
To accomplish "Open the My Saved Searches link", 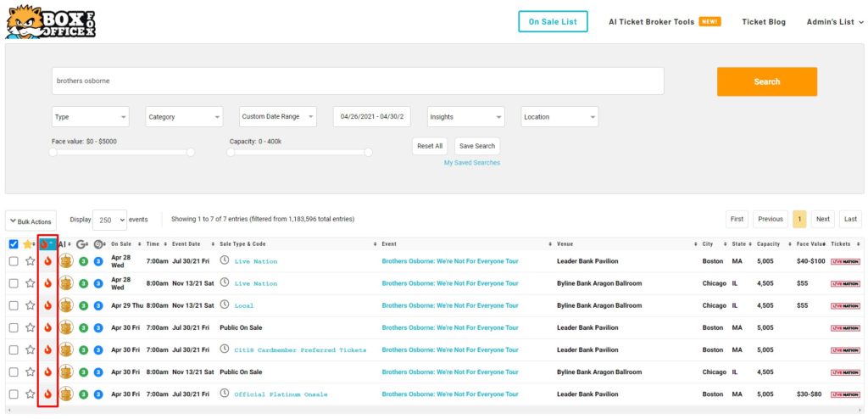I will click(x=471, y=163).
